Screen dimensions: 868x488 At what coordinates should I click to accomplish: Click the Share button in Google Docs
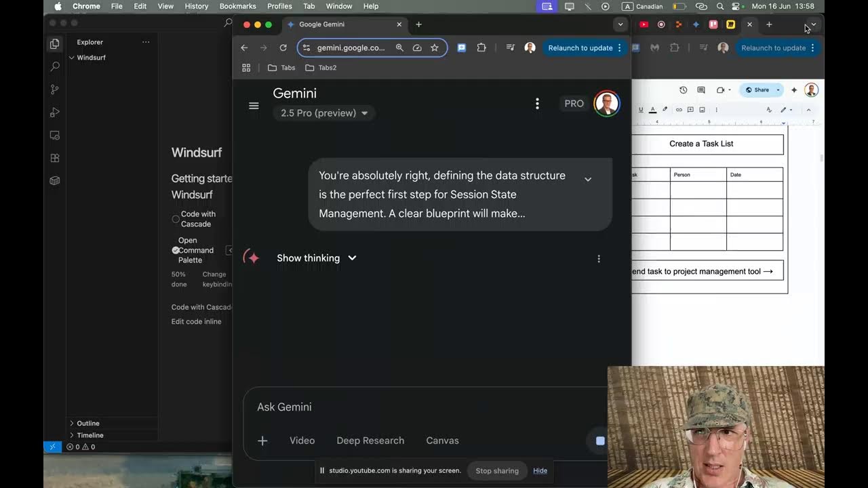click(757, 90)
